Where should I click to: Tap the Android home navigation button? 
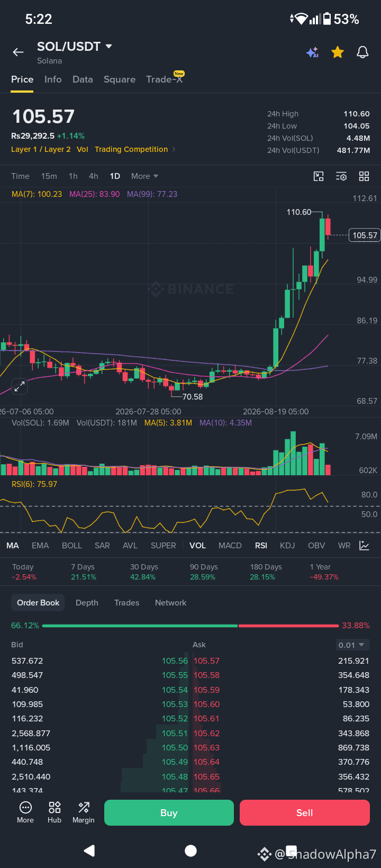point(190,851)
